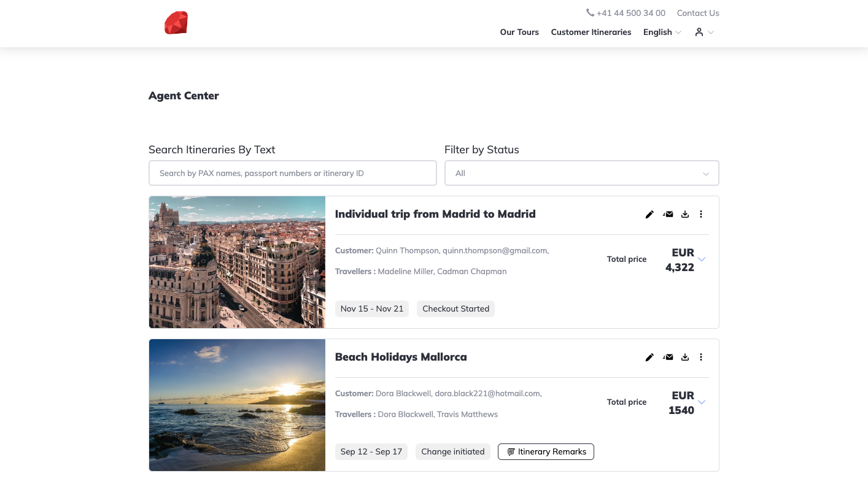Click the phone icon beside +41 44 500 34 00
868x479 pixels.
[x=590, y=13]
